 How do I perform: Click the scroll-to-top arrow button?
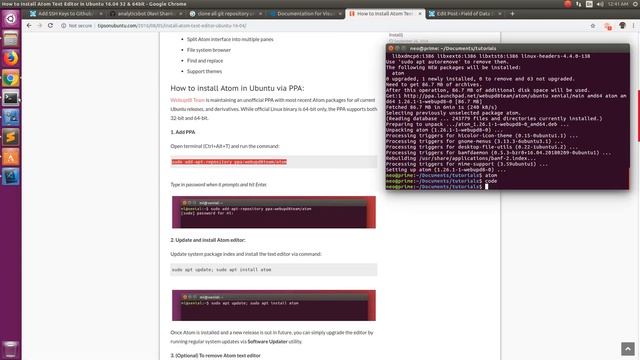tap(628, 349)
